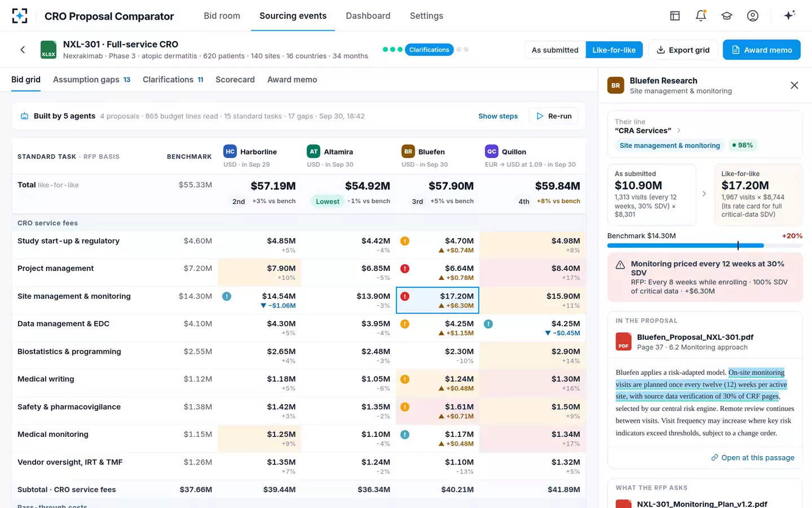Open the notifications bell

[701, 16]
